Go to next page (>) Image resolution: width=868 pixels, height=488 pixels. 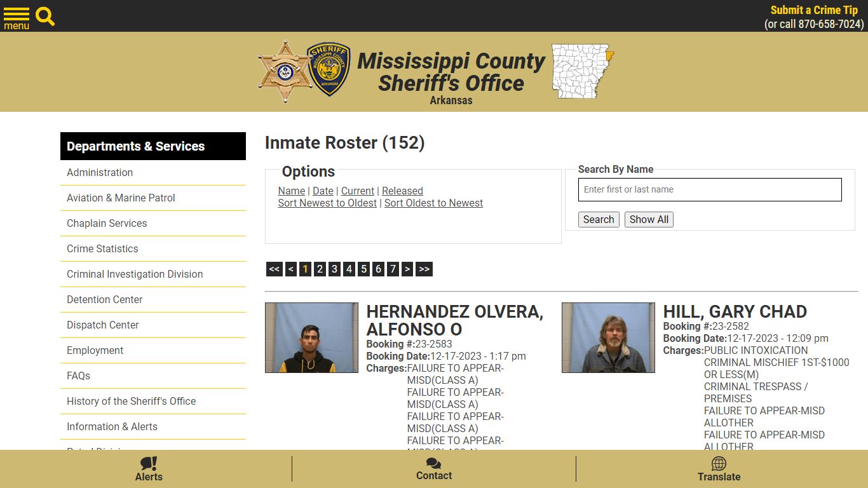[x=407, y=269]
